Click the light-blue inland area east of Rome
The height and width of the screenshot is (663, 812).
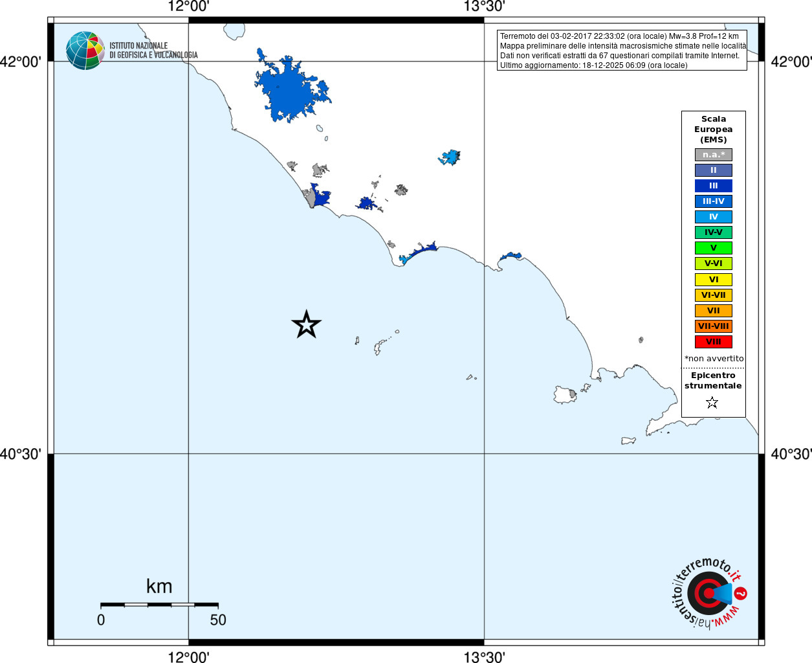[x=450, y=157]
